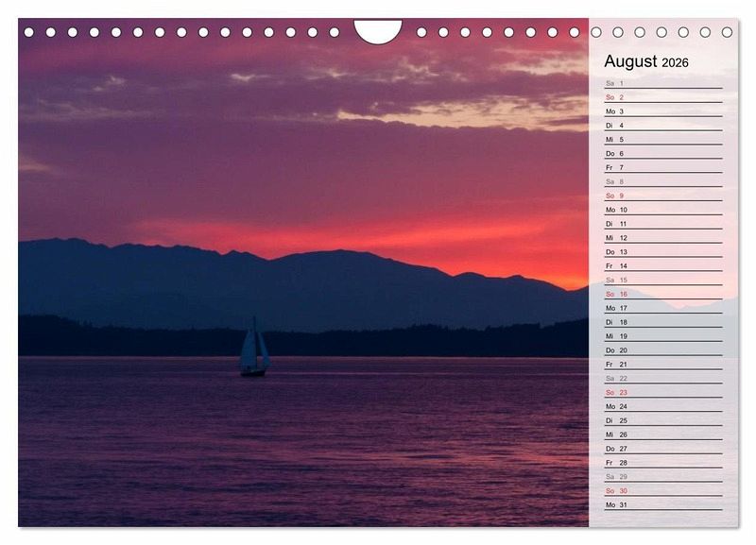Screen dimensions: 756x545
Task: Pick the "Mo 17" date entry
Action: tap(663, 308)
